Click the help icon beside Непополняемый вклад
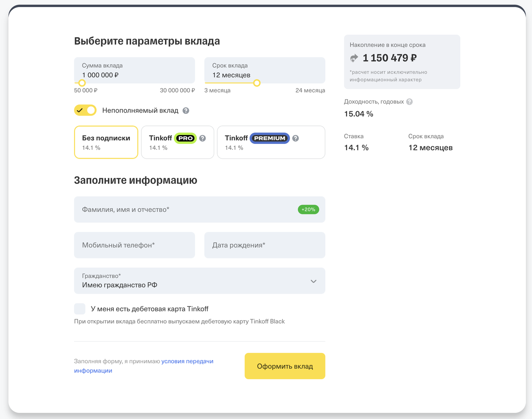This screenshot has width=532, height=419. [186, 111]
